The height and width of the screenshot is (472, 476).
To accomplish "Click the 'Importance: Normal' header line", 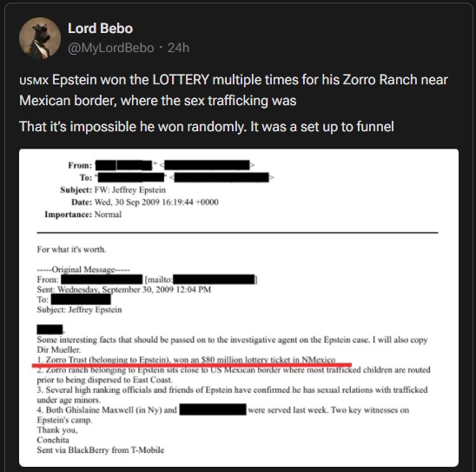I will (83, 215).
